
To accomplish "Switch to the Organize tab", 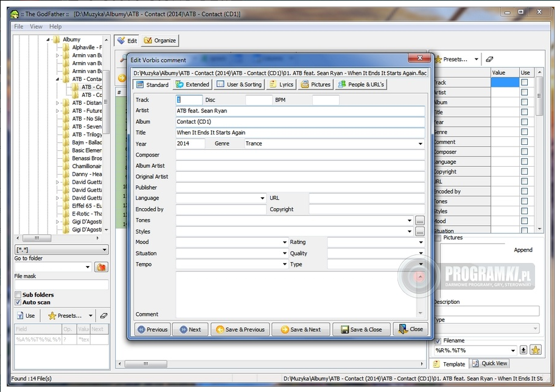I will [x=160, y=40].
